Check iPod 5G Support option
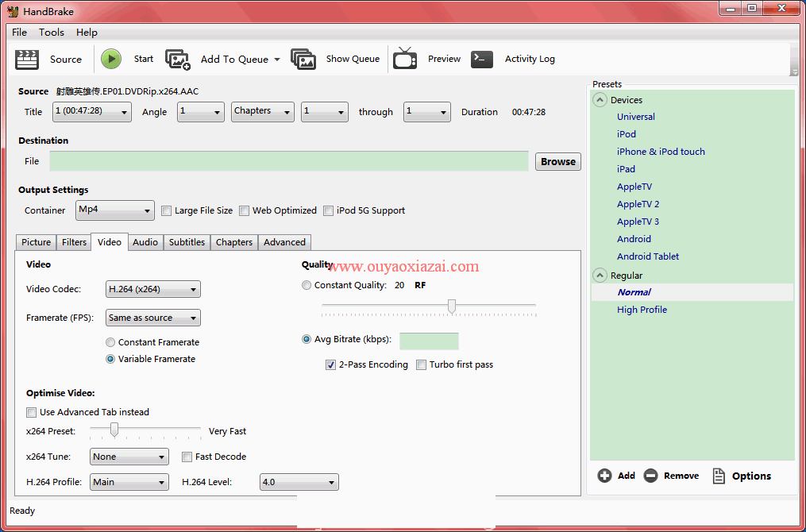The width and height of the screenshot is (806, 532). (328, 210)
